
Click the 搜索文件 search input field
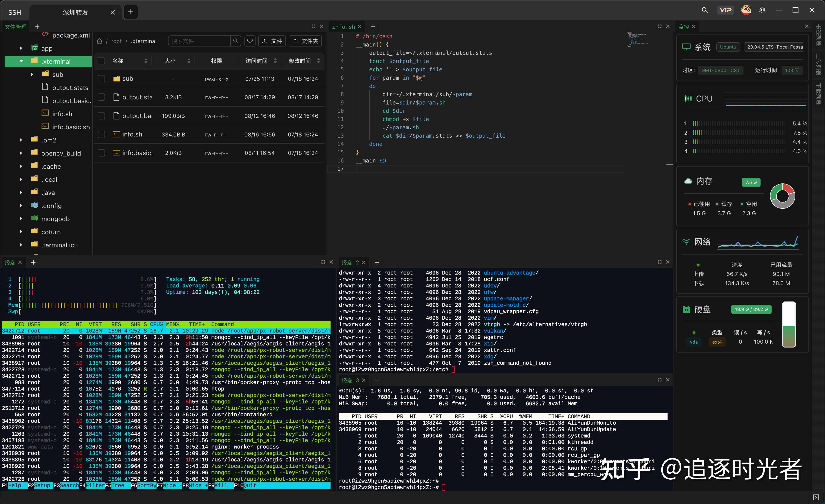199,41
